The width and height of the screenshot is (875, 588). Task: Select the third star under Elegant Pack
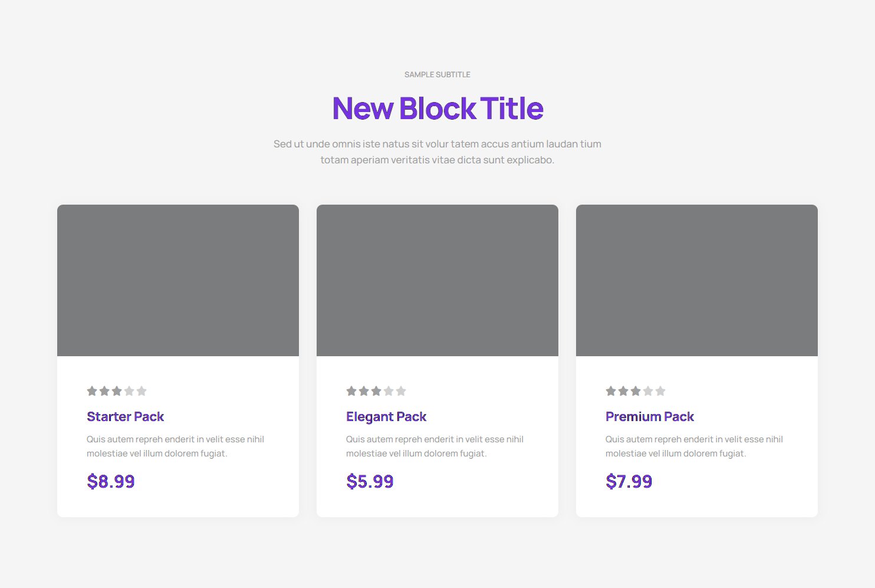click(376, 390)
